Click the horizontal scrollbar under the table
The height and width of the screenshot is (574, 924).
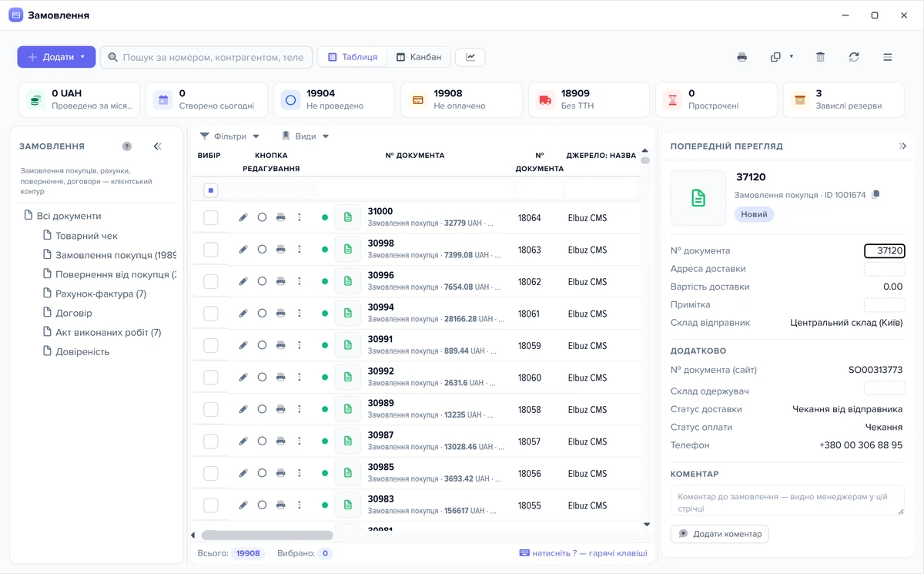point(267,535)
